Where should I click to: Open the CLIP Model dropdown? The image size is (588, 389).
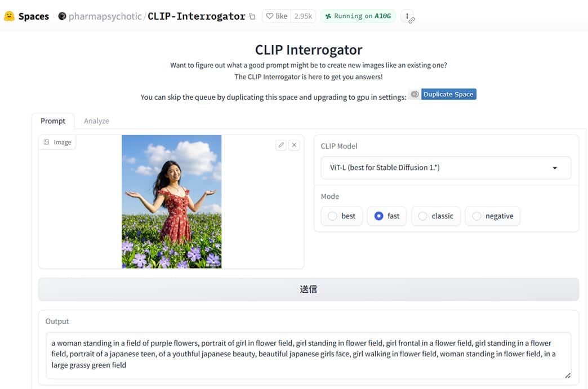click(x=446, y=168)
